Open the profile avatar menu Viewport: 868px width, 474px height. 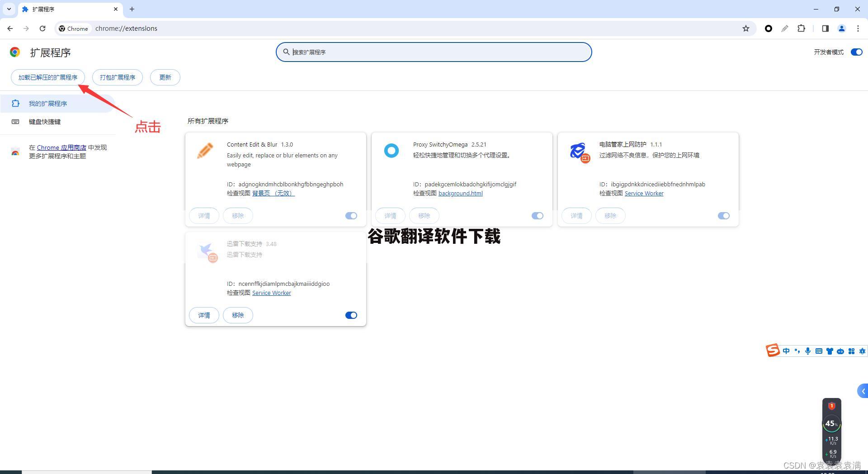(842, 28)
